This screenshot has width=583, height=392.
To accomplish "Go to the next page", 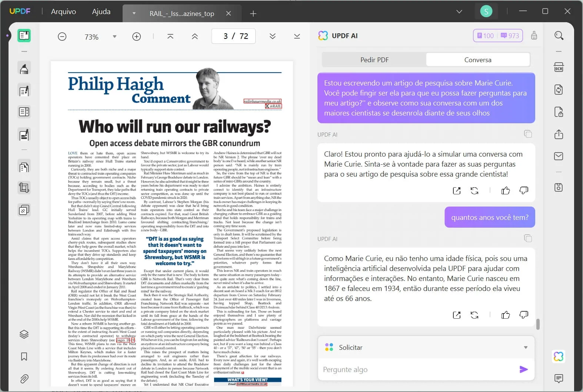I will point(273,36).
